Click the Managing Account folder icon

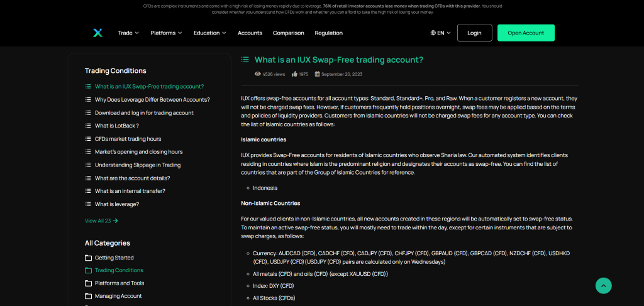[88, 296]
